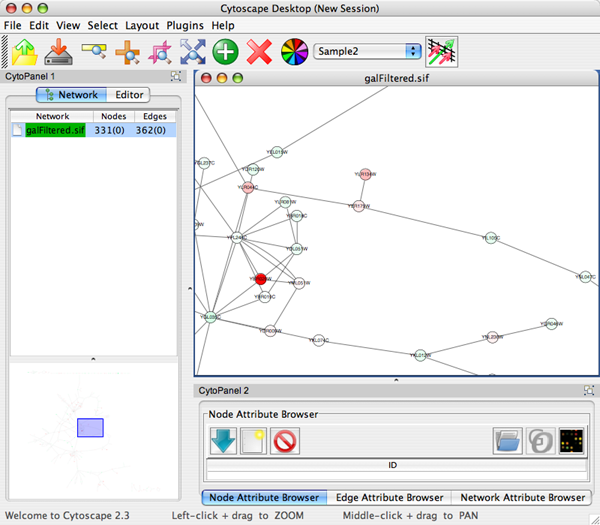Click the blue zoom-to-fit arrows icon
The image size is (600, 525).
pos(191,51)
